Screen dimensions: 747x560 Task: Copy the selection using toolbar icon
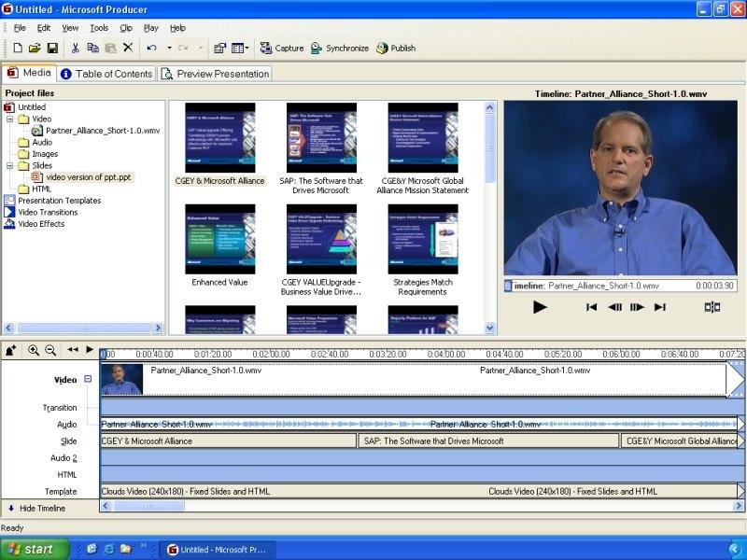tap(92, 48)
